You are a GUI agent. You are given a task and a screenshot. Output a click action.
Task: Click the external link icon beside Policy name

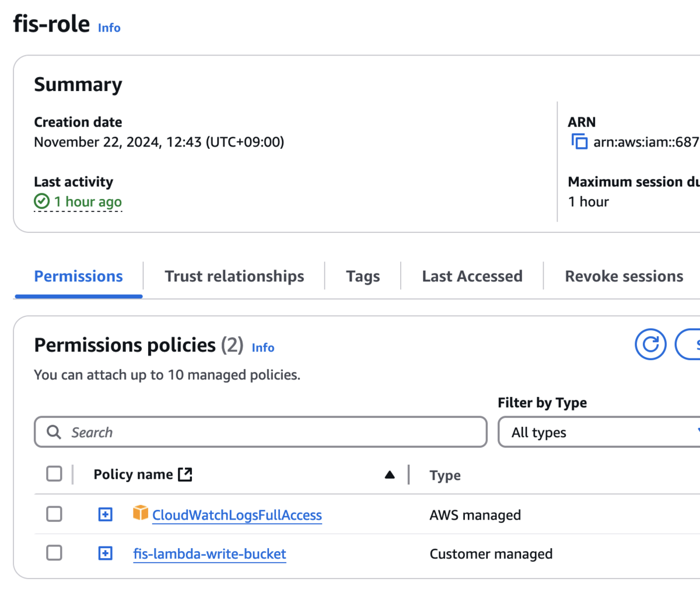(x=185, y=474)
